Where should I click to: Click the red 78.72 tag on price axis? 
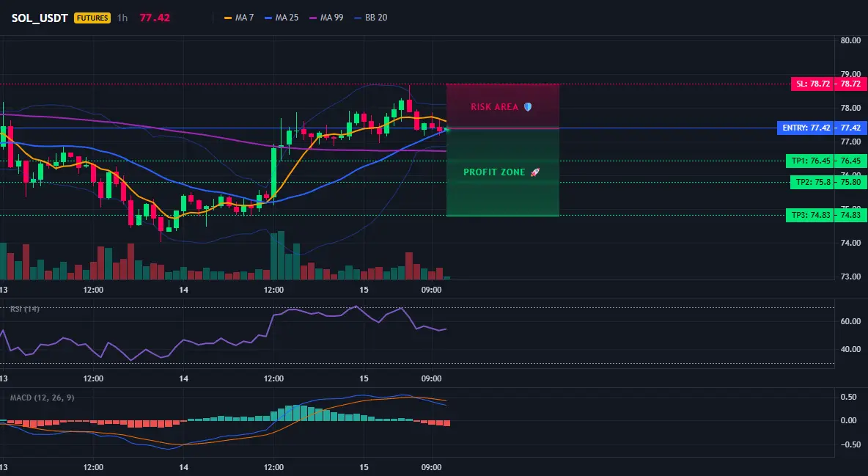click(851, 84)
